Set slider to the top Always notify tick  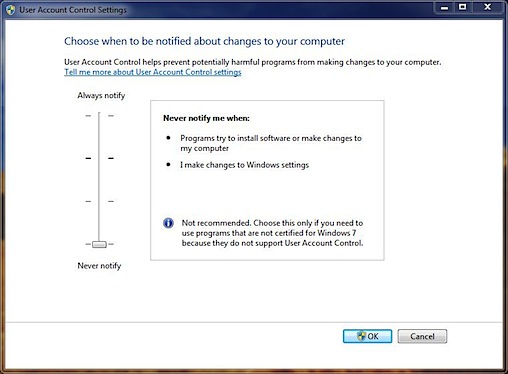99,115
